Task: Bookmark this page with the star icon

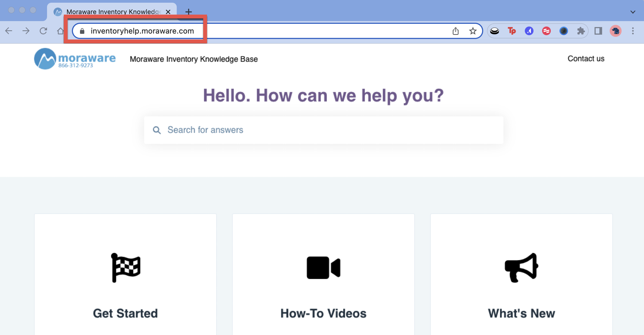Action: coord(473,31)
